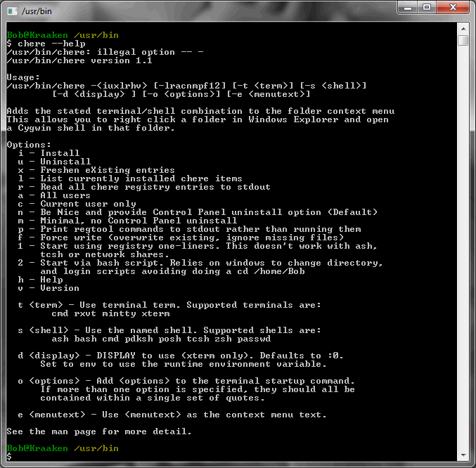The height and width of the screenshot is (468, 476).
Task: Click the 'v - Version' line
Action: [49, 288]
